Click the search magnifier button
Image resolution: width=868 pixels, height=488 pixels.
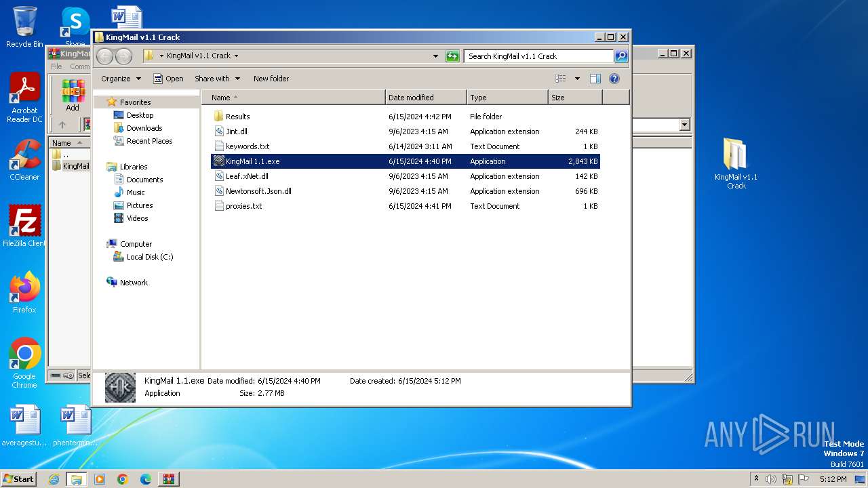[x=621, y=56]
